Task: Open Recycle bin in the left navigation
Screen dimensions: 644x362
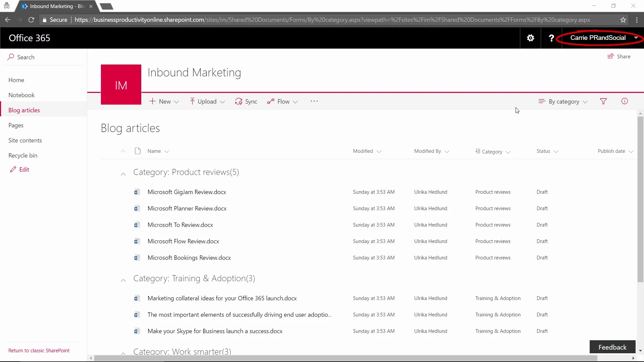Action: pyautogui.click(x=23, y=156)
